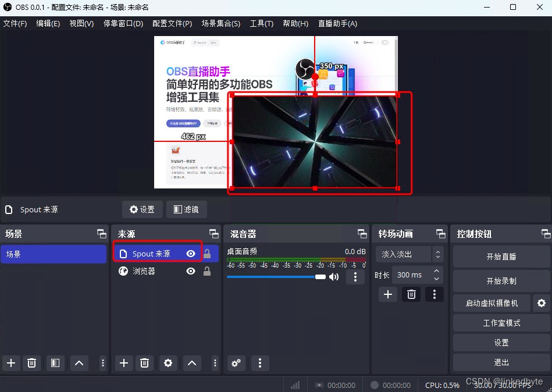Pop out the 来源 dock panel
552x392 pixels.
click(214, 234)
